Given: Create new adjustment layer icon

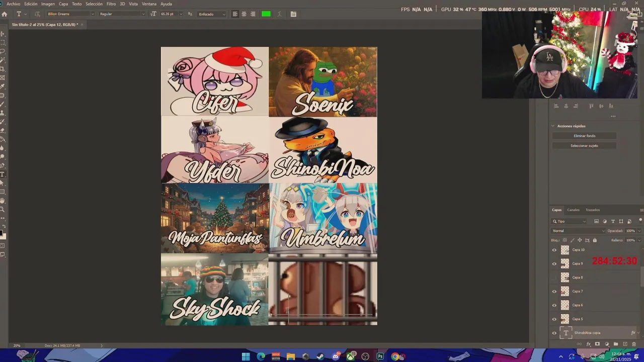Looking at the screenshot, I should coord(607,344).
